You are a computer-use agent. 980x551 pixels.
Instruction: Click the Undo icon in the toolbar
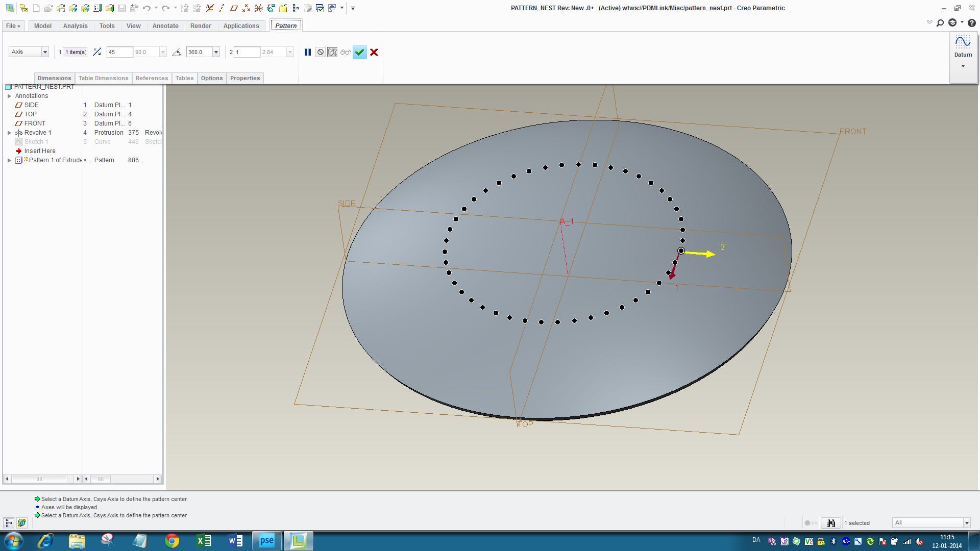coord(148,8)
